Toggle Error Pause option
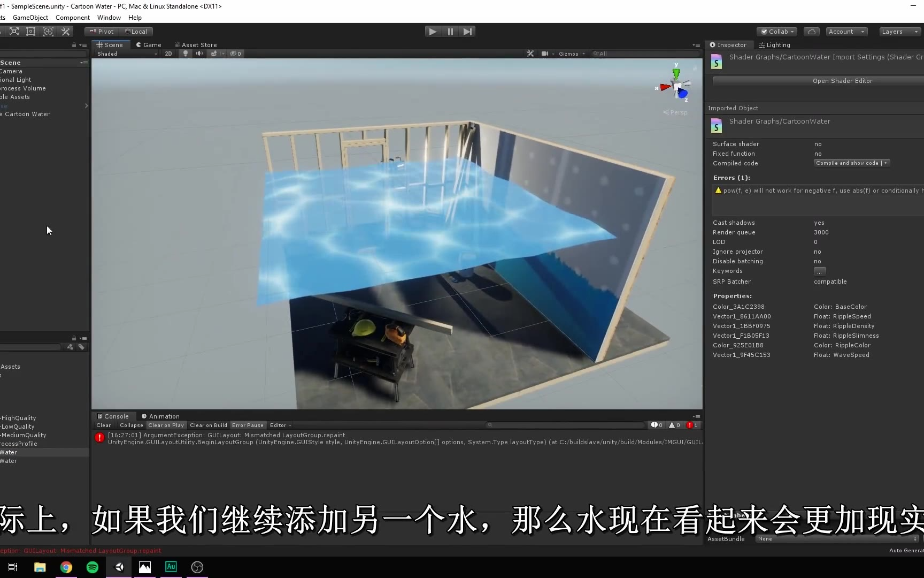 [248, 425]
